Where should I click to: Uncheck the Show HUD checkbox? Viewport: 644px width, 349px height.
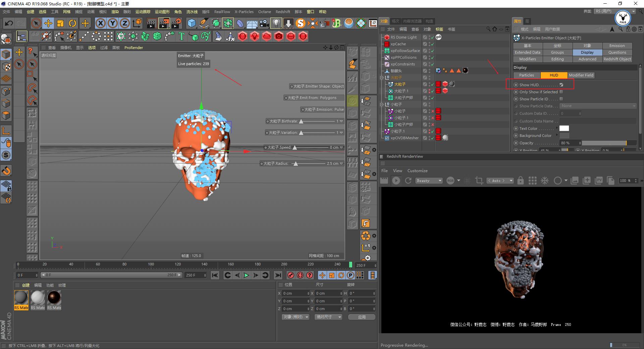[x=561, y=85]
